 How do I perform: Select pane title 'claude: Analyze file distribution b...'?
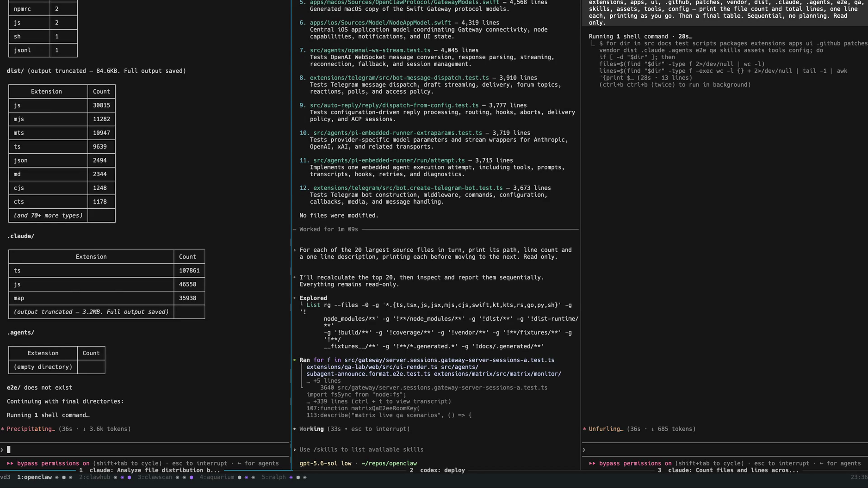pos(154,470)
